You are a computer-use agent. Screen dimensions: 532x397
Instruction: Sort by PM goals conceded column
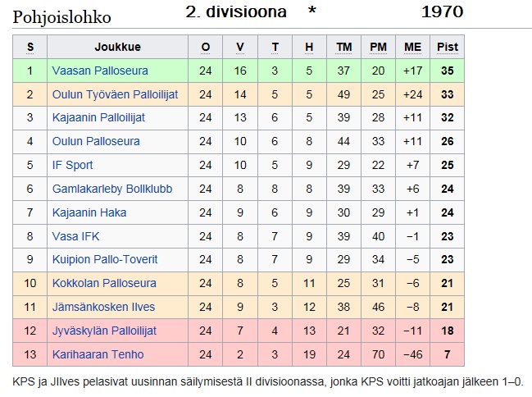(x=378, y=48)
